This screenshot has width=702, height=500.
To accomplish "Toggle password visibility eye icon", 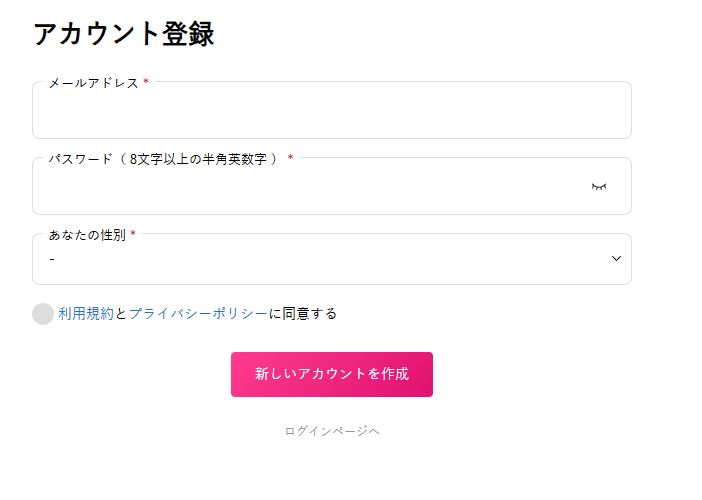I will (599, 186).
